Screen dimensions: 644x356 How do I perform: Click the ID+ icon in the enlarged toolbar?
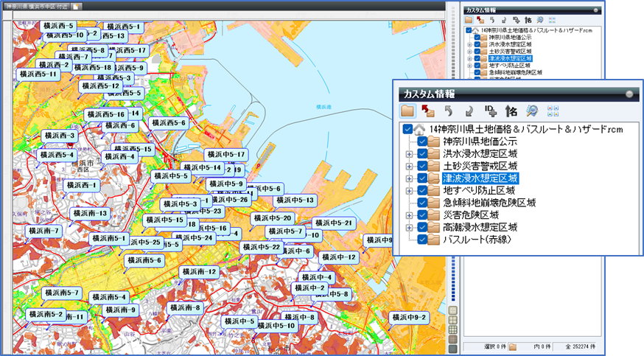[491, 111]
